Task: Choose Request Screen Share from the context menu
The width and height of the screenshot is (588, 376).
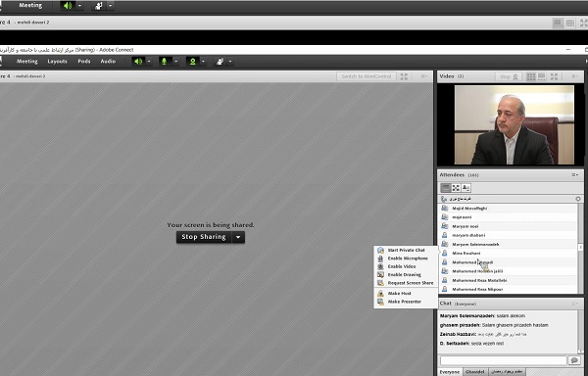Action: tap(406, 283)
